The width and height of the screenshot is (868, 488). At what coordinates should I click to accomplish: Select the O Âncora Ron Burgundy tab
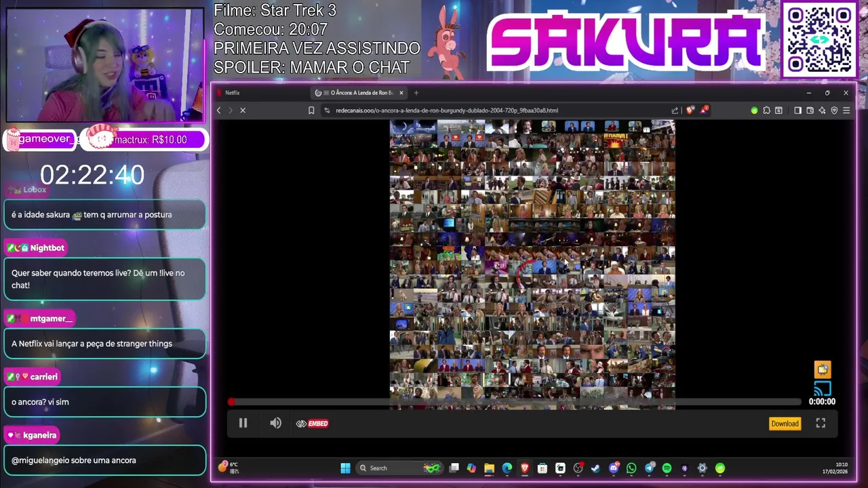tap(358, 93)
